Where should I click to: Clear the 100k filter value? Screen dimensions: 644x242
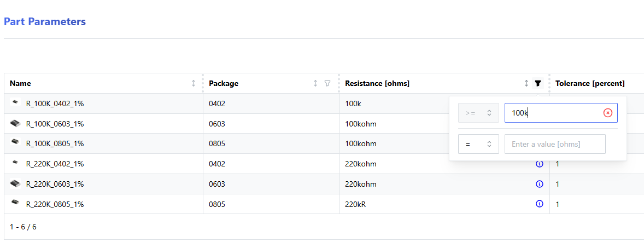pyautogui.click(x=607, y=113)
